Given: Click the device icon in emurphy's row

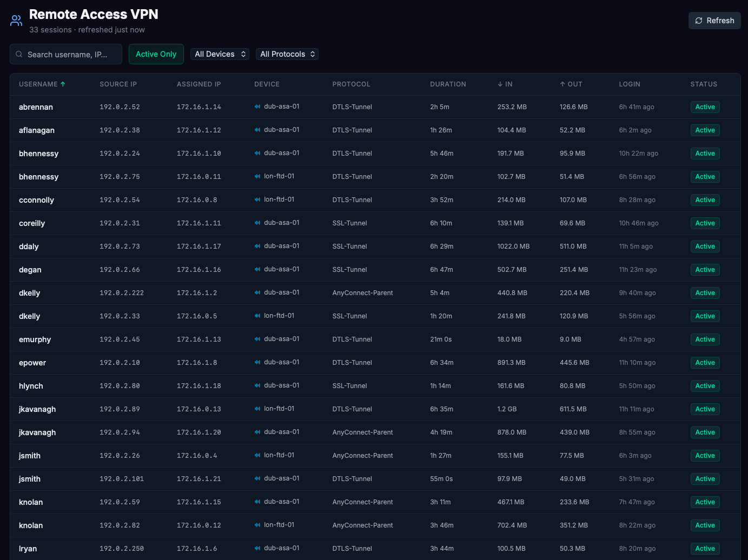Looking at the screenshot, I should pos(257,339).
